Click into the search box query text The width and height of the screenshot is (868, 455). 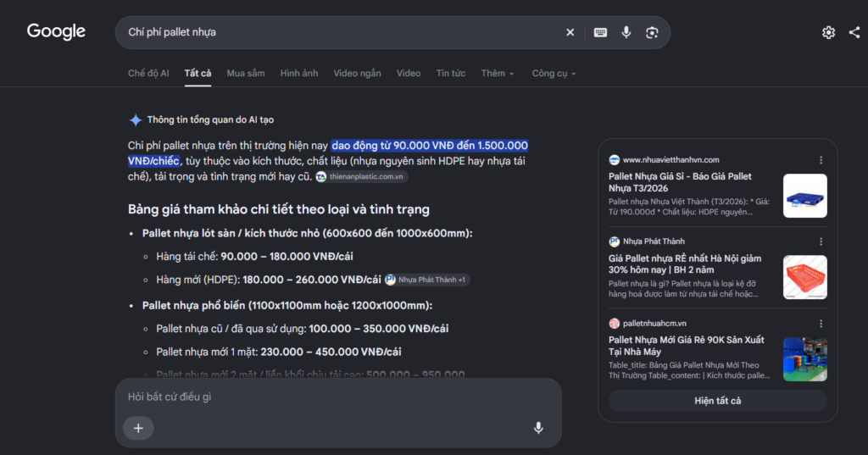(x=172, y=32)
